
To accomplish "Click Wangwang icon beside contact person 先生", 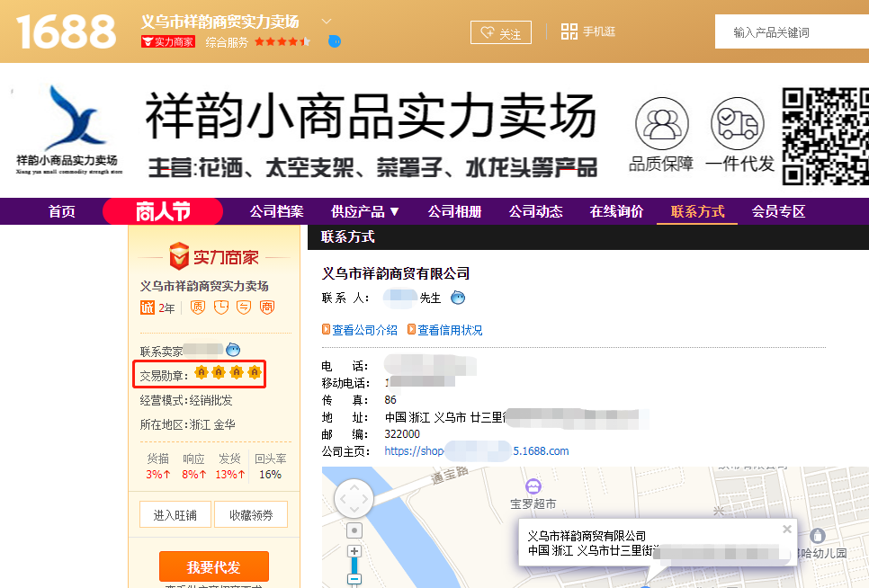I will point(458,298).
